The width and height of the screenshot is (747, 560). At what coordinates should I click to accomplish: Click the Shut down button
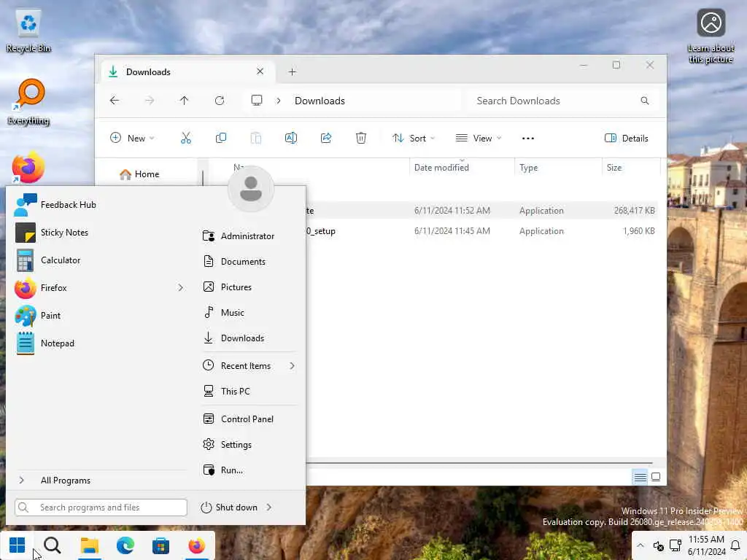(231, 507)
